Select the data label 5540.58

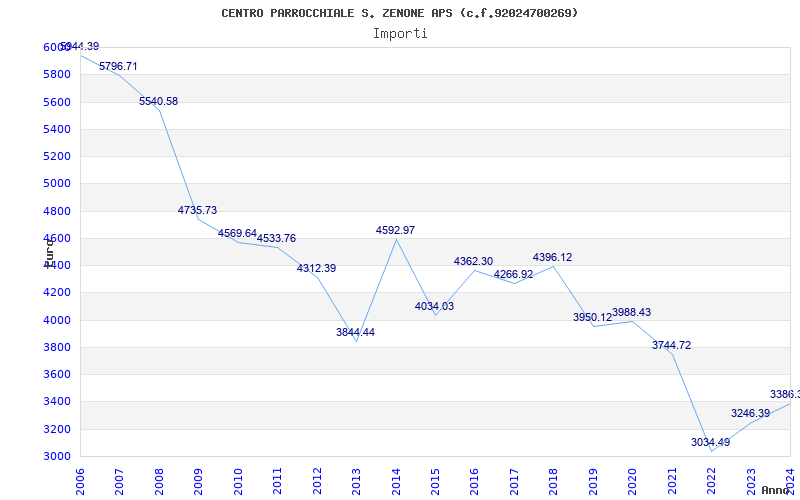(158, 102)
